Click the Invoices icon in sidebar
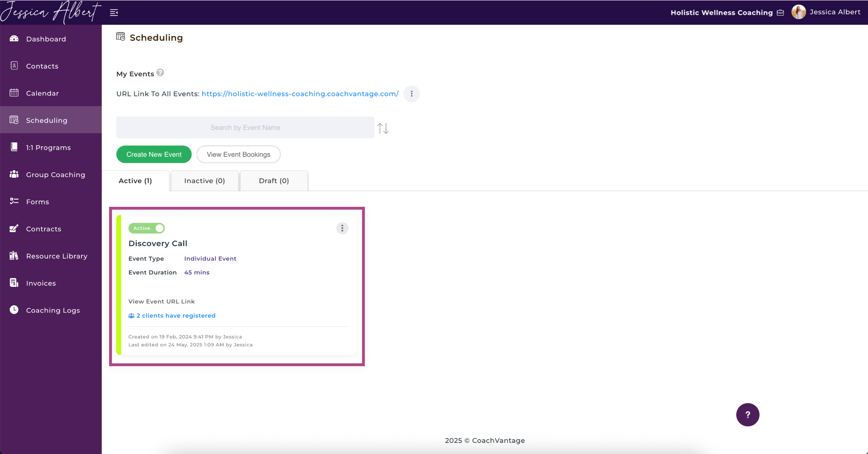 tap(14, 283)
